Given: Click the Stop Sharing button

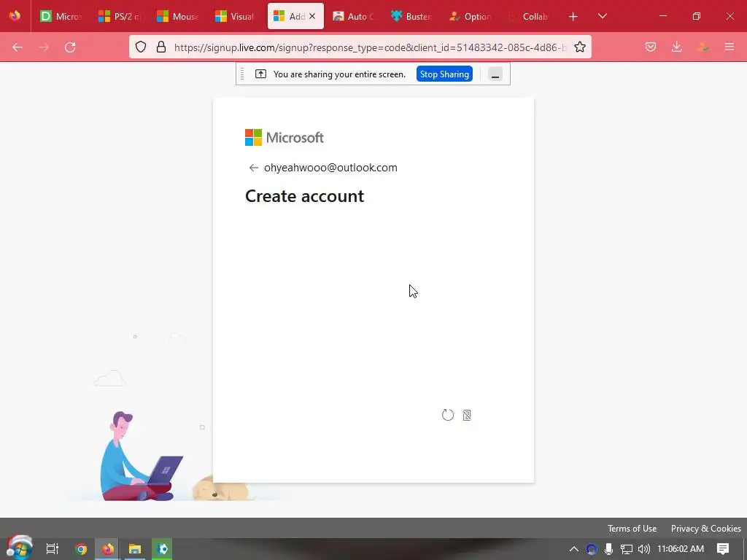Looking at the screenshot, I should pyautogui.click(x=444, y=74).
